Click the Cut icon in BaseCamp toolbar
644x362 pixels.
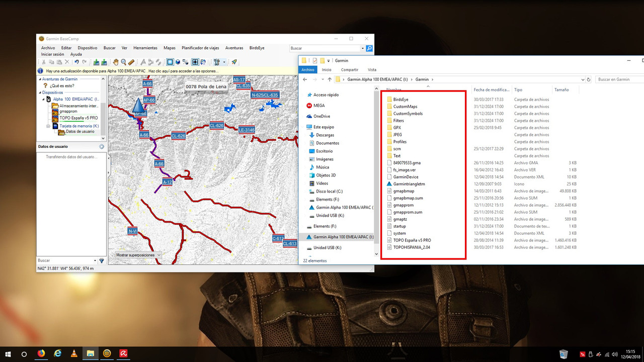(44, 62)
